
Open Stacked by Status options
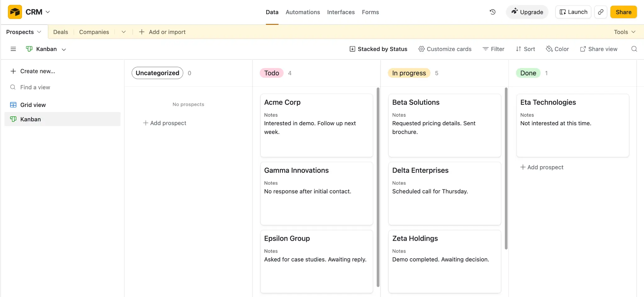(x=378, y=49)
